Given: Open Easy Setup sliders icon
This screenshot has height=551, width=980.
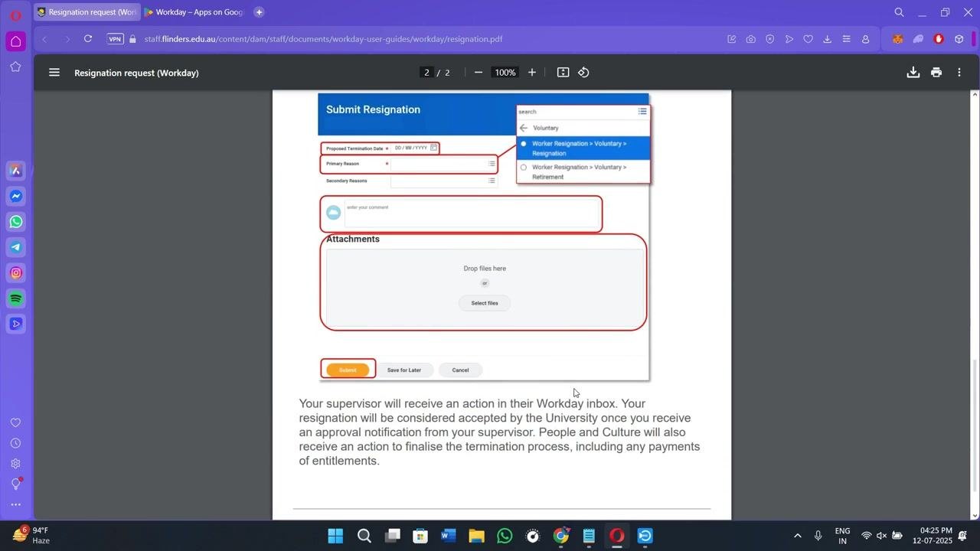Looking at the screenshot, I should tap(846, 39).
